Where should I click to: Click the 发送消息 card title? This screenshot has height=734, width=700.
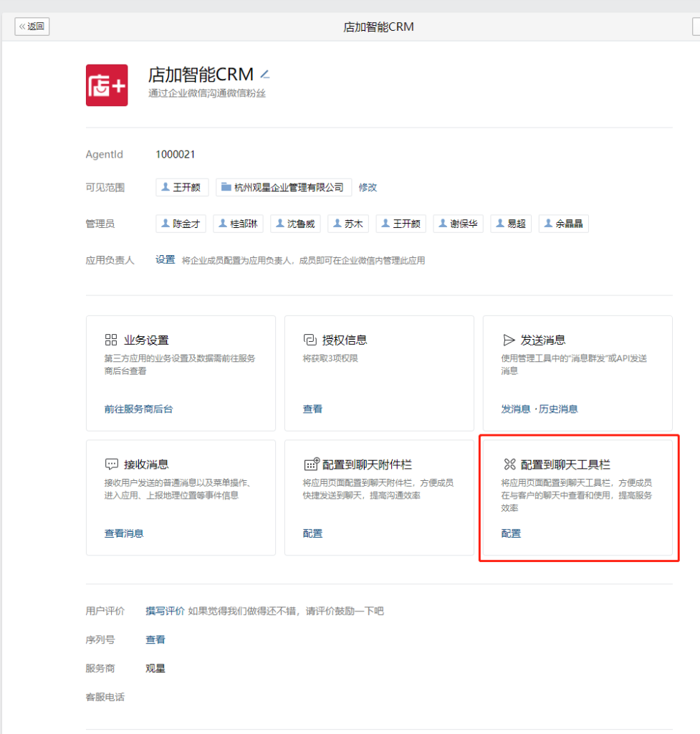[543, 340]
